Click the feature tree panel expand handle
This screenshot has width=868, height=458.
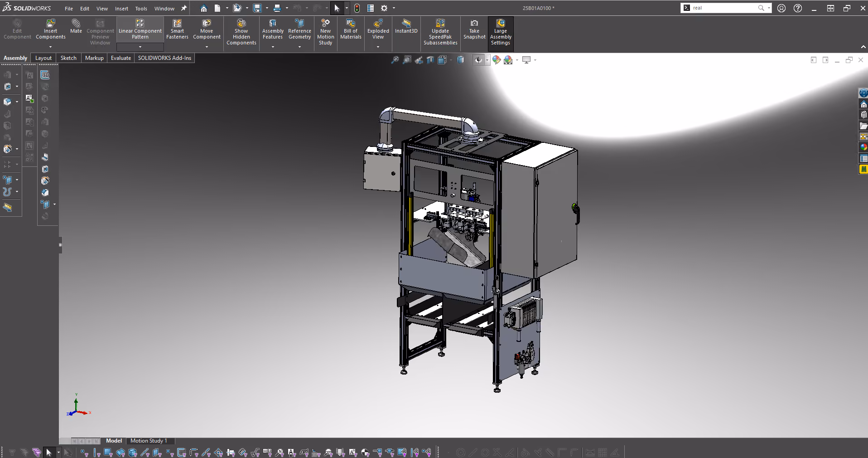60,245
